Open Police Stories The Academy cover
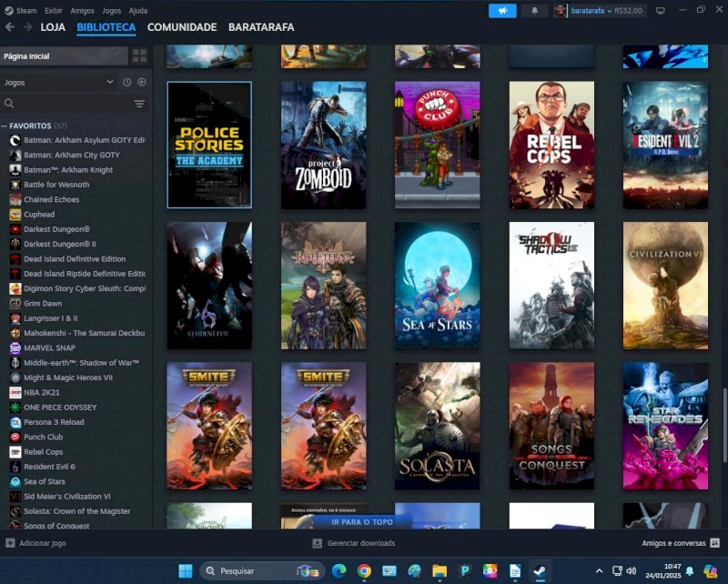Image resolution: width=728 pixels, height=584 pixels. click(209, 145)
